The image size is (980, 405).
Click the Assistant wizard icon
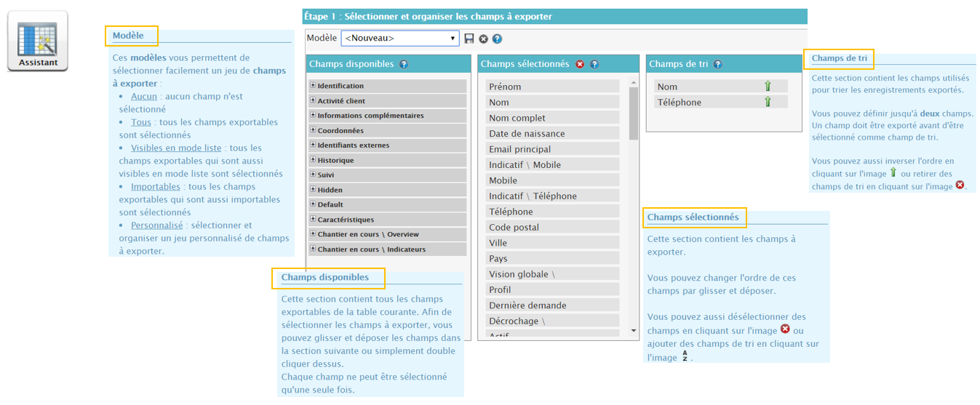tap(38, 41)
